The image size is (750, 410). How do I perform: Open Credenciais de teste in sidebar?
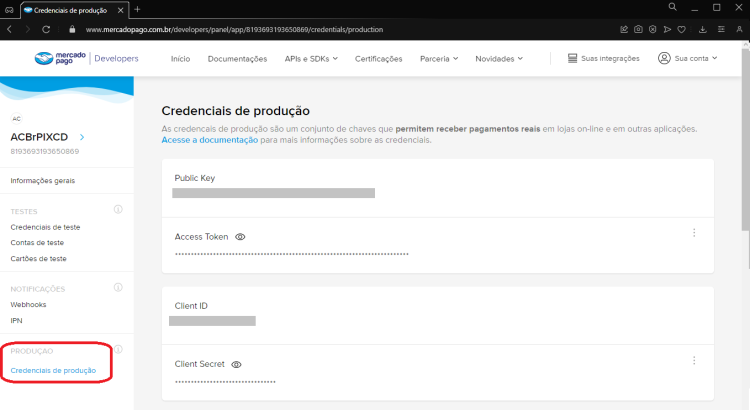click(x=45, y=227)
